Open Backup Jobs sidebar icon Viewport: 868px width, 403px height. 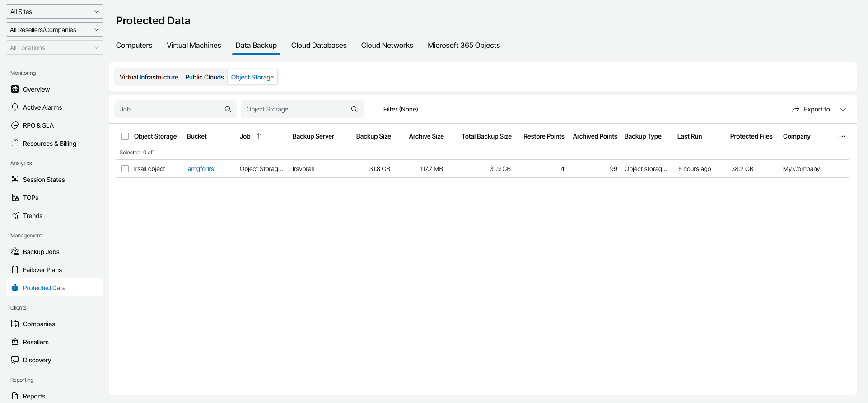15,252
